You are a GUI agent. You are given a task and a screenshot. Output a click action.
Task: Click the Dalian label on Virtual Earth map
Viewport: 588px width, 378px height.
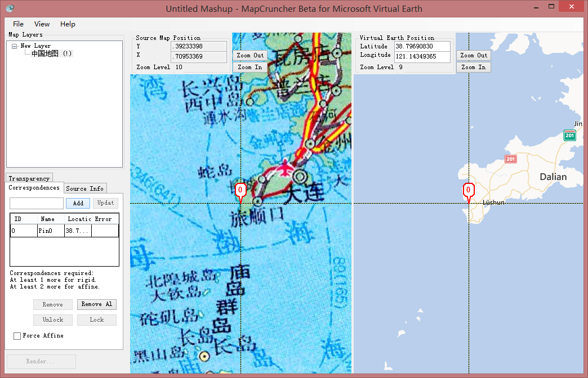pyautogui.click(x=553, y=177)
